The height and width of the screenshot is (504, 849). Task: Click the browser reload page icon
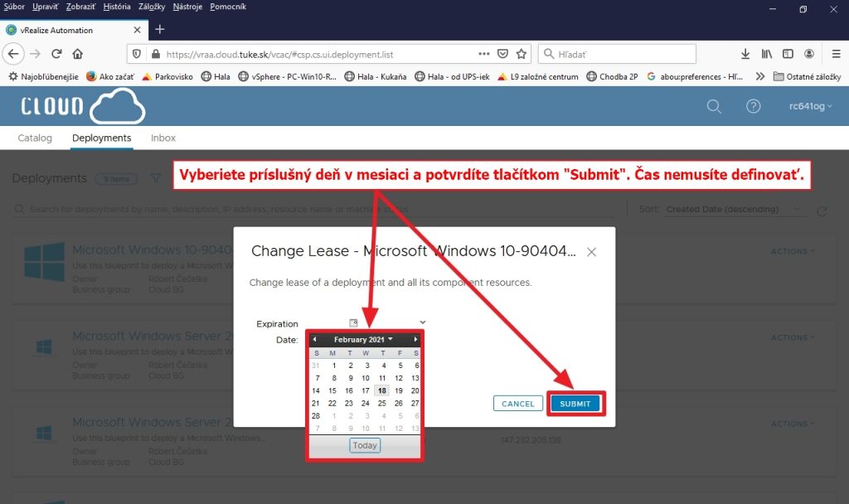point(56,54)
